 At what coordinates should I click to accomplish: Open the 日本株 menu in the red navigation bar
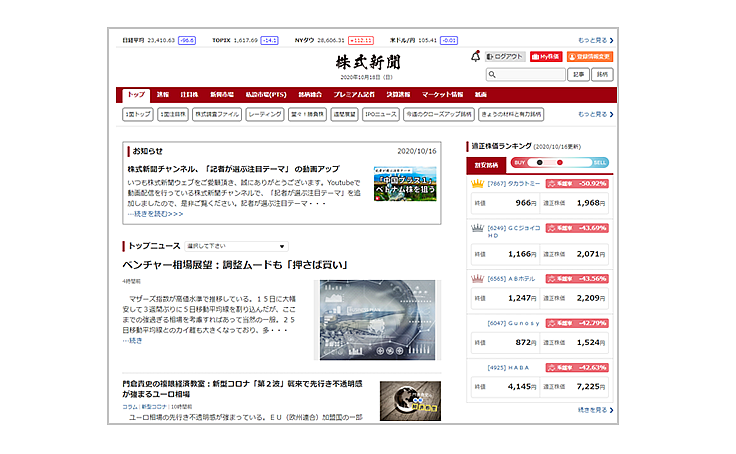click(189, 94)
